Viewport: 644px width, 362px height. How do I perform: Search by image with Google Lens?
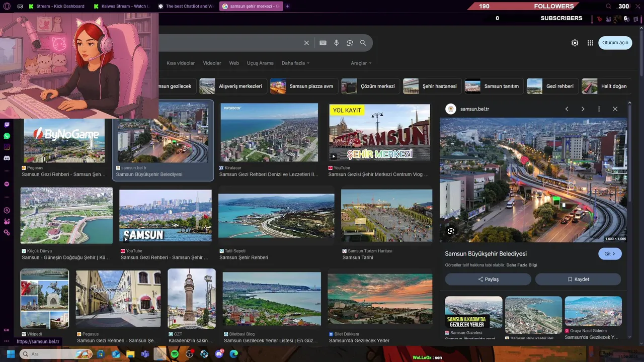350,43
